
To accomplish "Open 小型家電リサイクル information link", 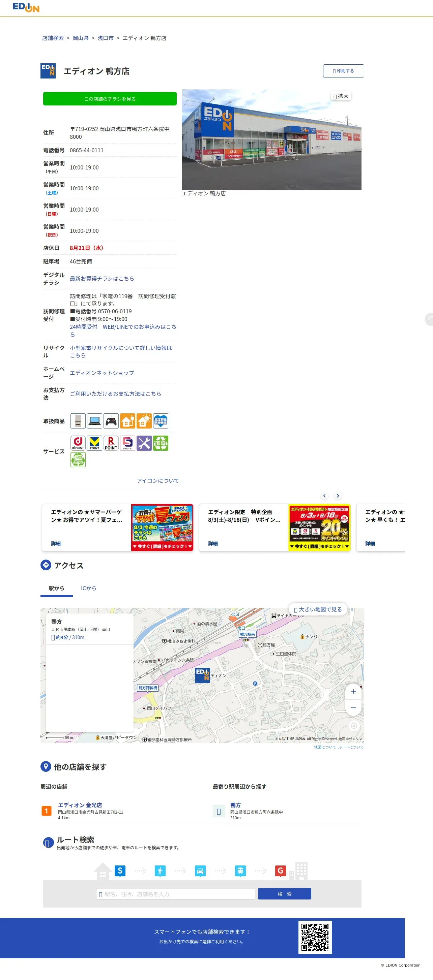I will [x=120, y=351].
